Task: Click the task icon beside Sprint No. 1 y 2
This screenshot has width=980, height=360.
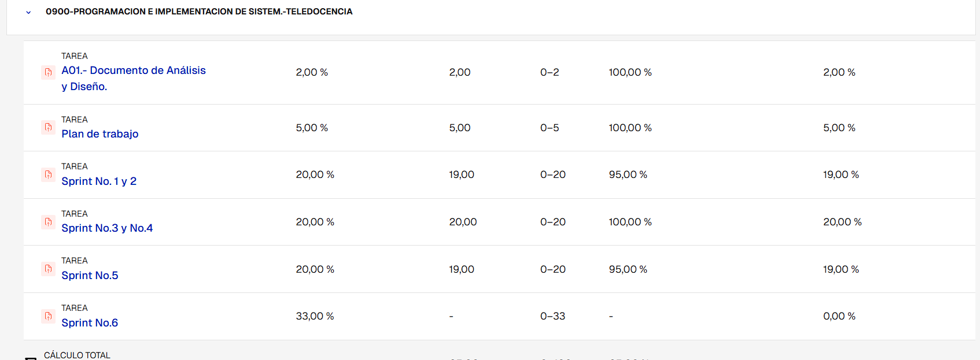Action: coord(49,175)
